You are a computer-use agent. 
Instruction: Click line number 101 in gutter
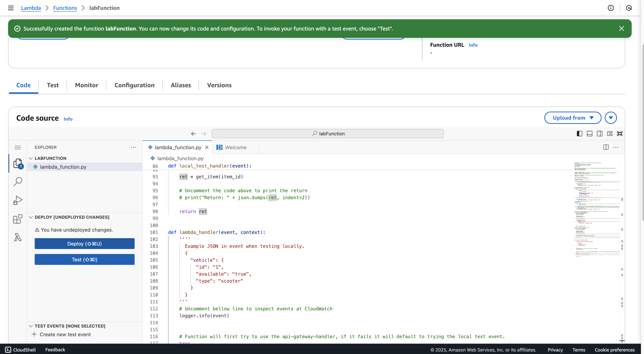click(x=154, y=232)
